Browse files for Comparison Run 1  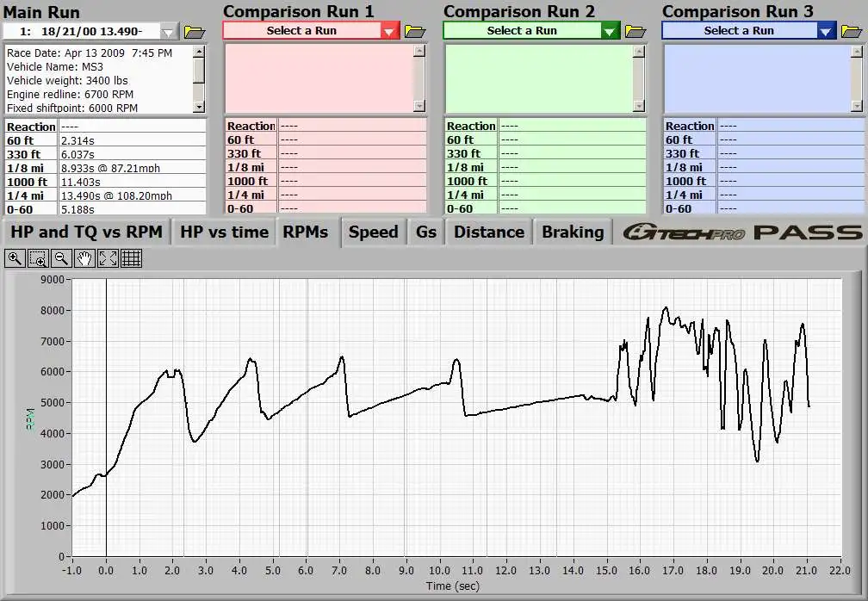tap(414, 31)
